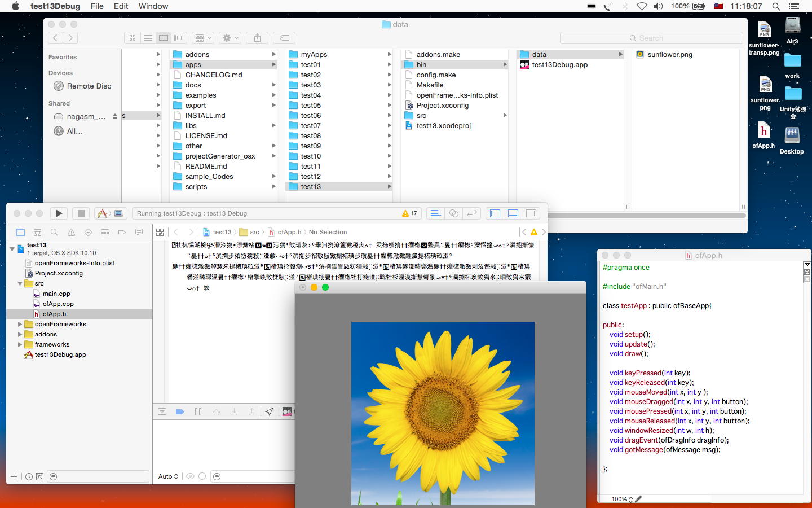The height and width of the screenshot is (508, 812).
Task: Open the find navigator magnifier tab
Action: (x=54, y=232)
